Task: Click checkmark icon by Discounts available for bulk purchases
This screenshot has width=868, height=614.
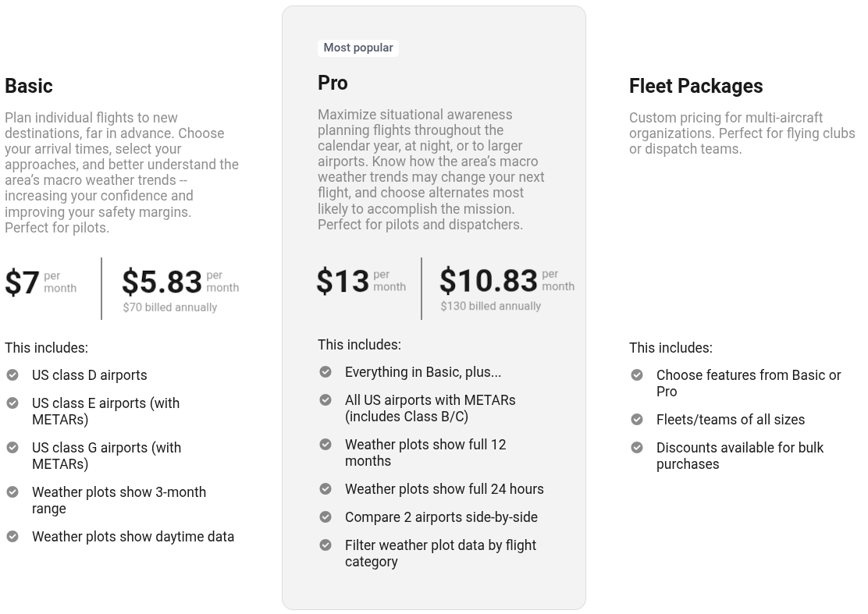Action: coord(637,448)
